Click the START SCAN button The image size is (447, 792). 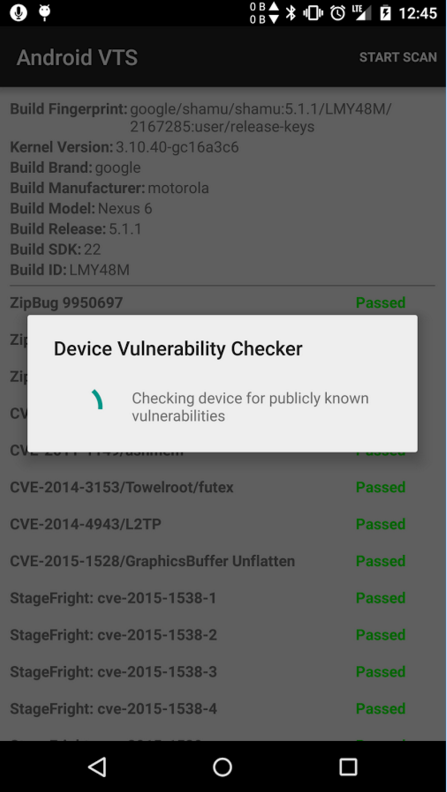[x=398, y=57]
